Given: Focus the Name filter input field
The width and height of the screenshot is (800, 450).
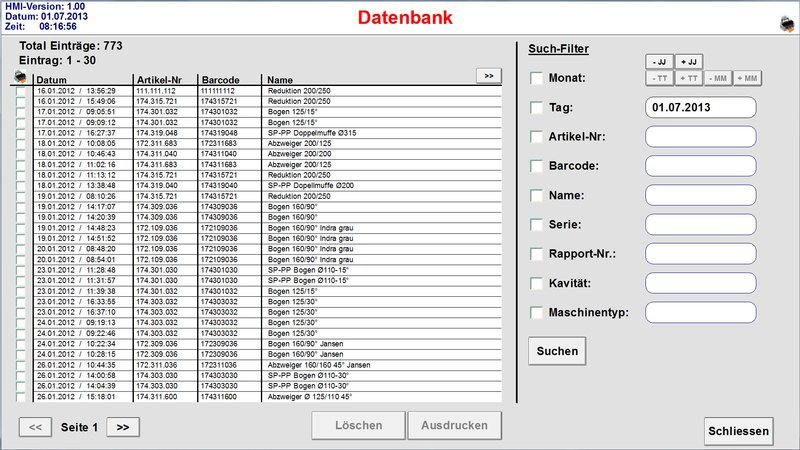Looking at the screenshot, I should point(699,195).
